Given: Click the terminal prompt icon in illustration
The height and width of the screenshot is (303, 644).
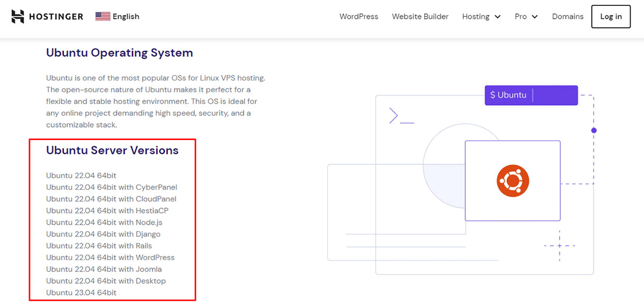Looking at the screenshot, I should [x=401, y=116].
